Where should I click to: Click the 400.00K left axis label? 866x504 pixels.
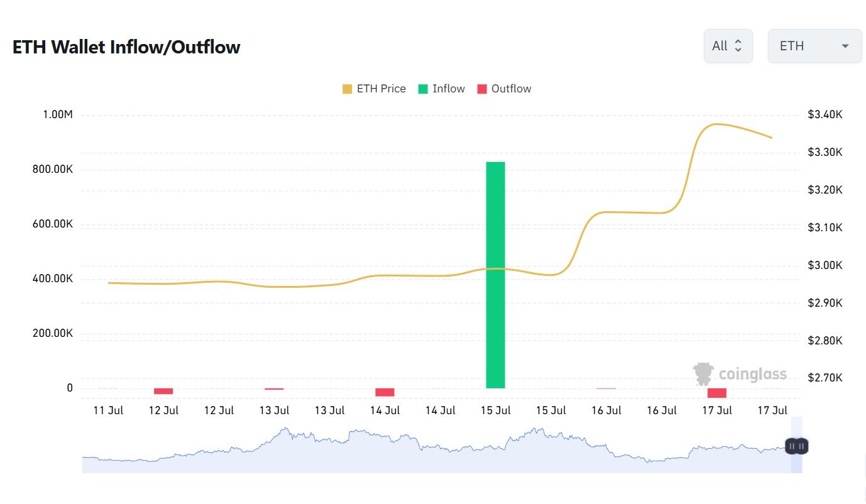coord(53,278)
